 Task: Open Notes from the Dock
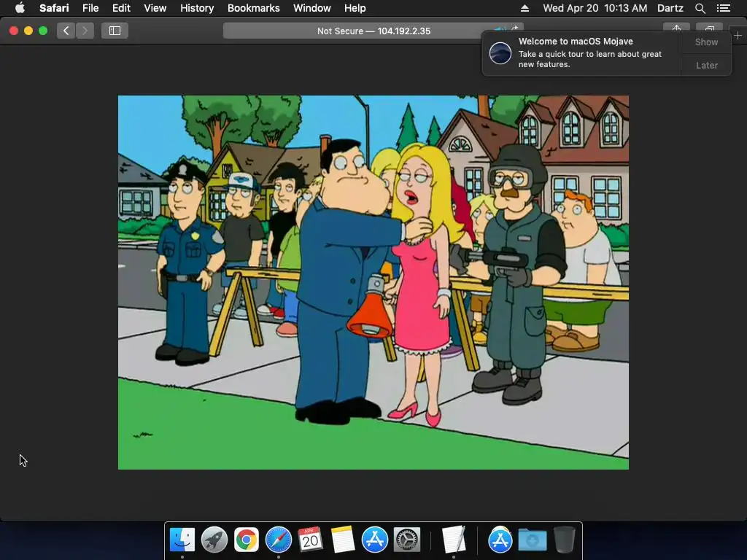point(343,540)
